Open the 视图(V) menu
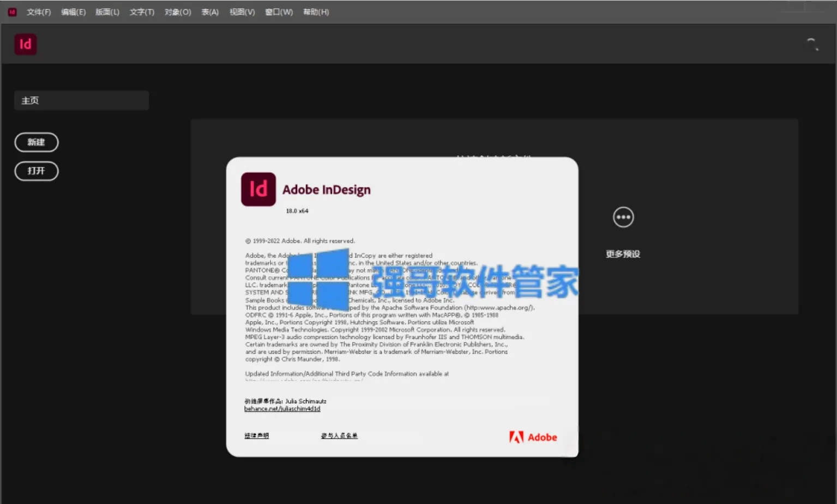Screen dimensions: 837x504 (x=242, y=12)
